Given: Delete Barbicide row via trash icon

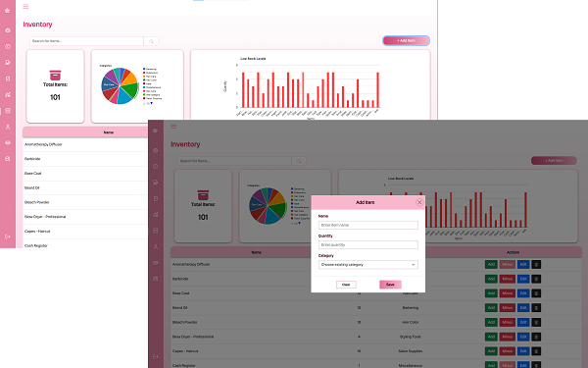Looking at the screenshot, I should tap(536, 279).
